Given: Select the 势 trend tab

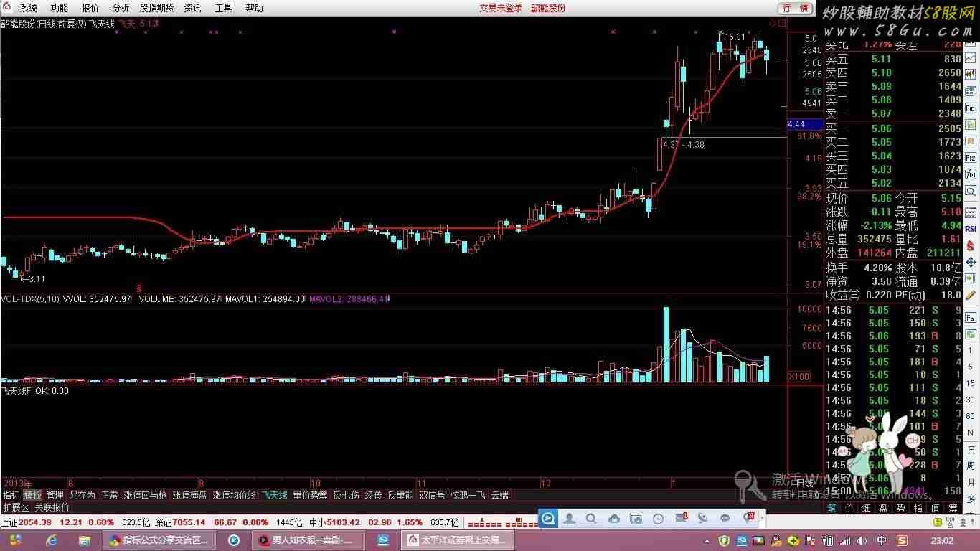Looking at the screenshot, I should [x=901, y=507].
